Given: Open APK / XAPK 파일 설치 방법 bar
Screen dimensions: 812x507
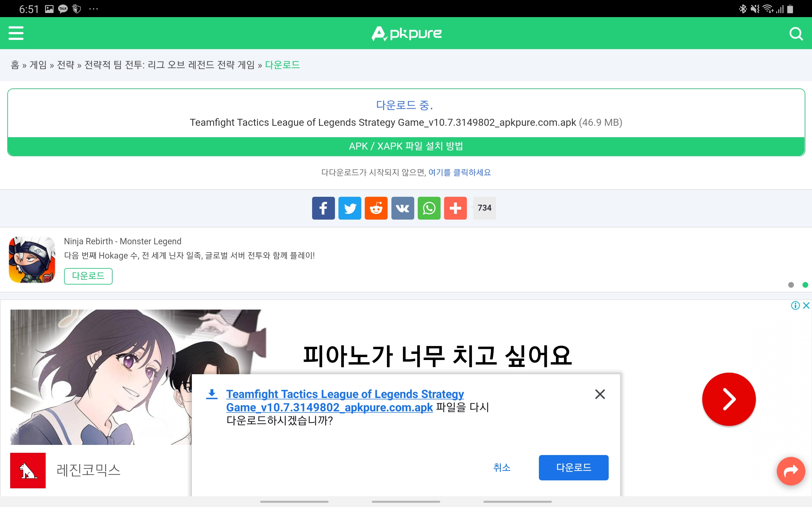Looking at the screenshot, I should (406, 146).
